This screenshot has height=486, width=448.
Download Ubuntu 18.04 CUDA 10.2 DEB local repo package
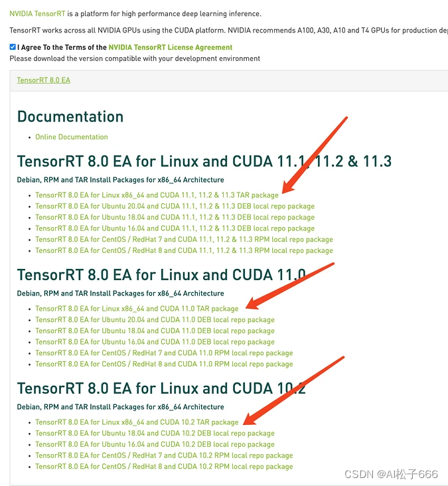pos(155,434)
